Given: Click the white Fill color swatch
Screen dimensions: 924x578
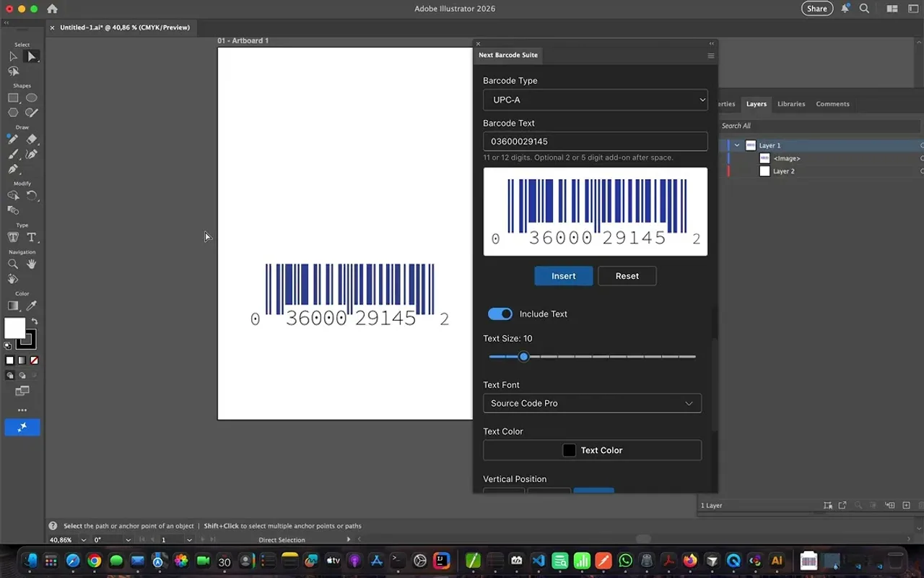Looking at the screenshot, I should click(14, 328).
